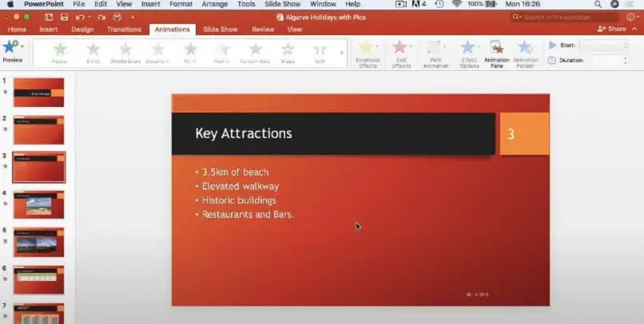Screen dimensions: 644x324
Task: Click the Save icon in the title bar
Action: tap(65, 18)
